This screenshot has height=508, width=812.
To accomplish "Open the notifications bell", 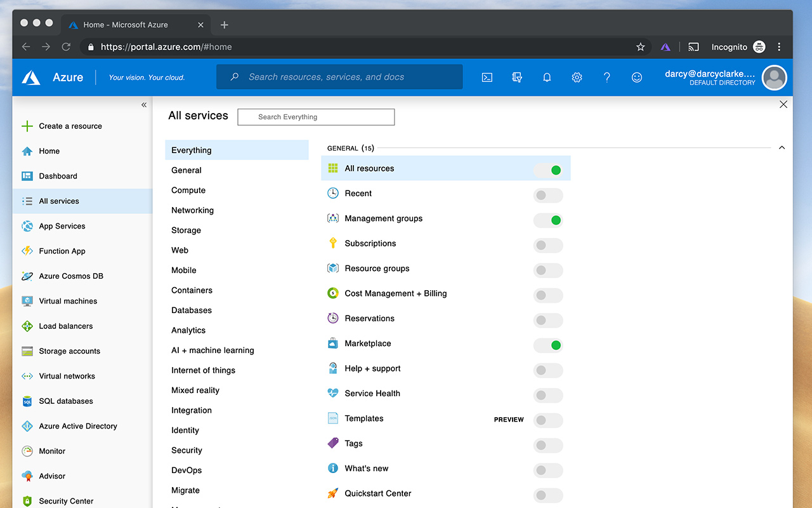I will pos(547,77).
